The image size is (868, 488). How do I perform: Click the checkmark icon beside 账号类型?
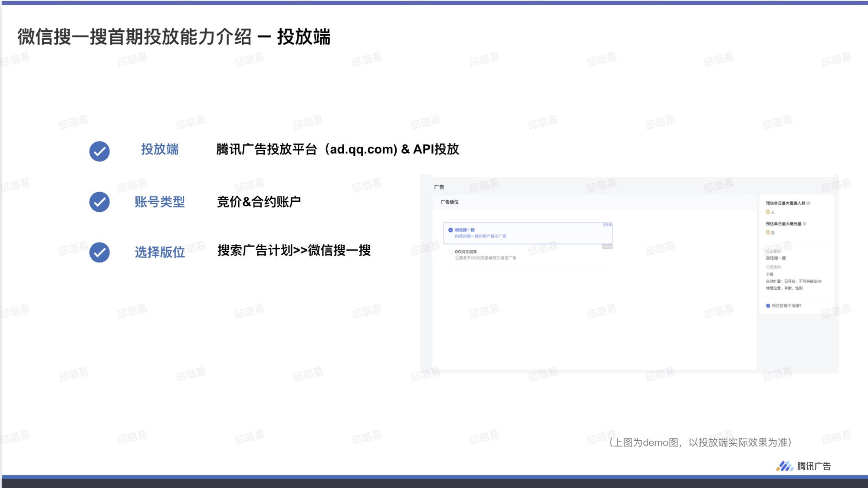coord(99,202)
